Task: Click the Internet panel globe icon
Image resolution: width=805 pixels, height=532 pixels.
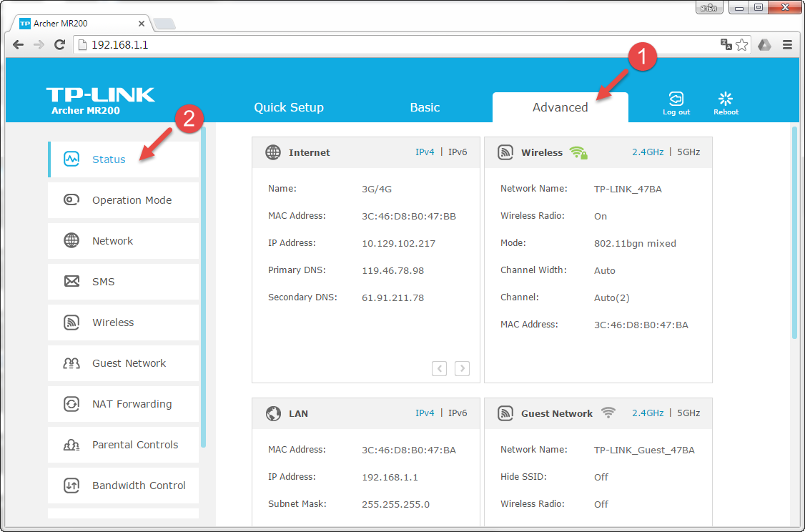Action: point(273,152)
